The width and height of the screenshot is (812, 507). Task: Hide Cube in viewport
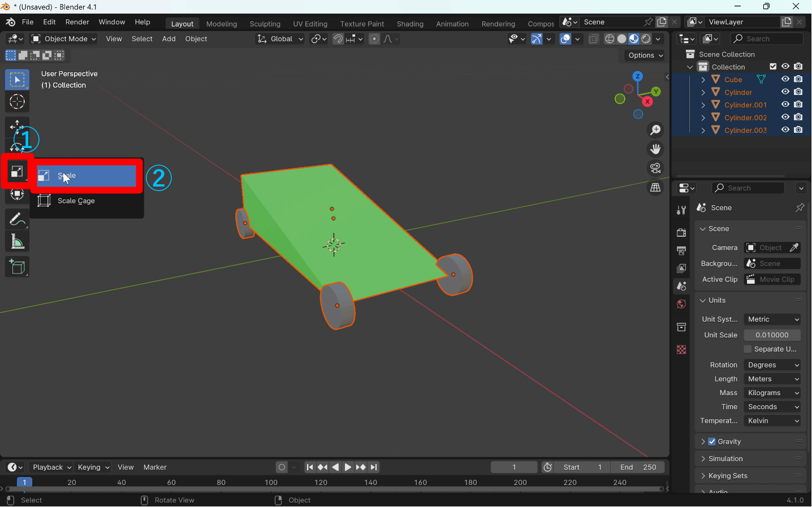point(785,80)
